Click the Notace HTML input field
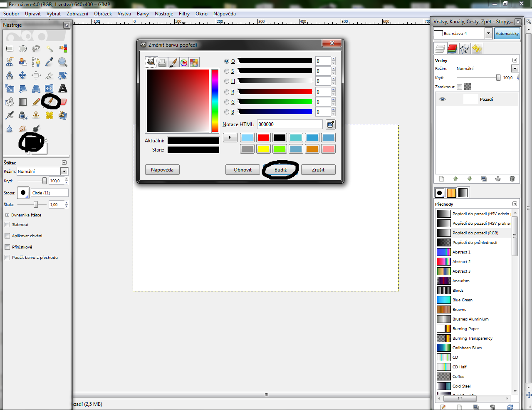Image resolution: width=532 pixels, height=410 pixels. [290, 124]
